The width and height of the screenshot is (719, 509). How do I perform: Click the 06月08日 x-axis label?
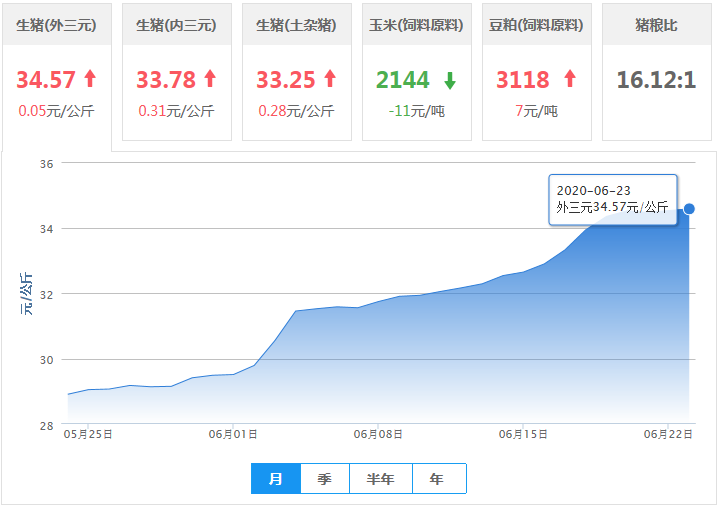(378, 435)
